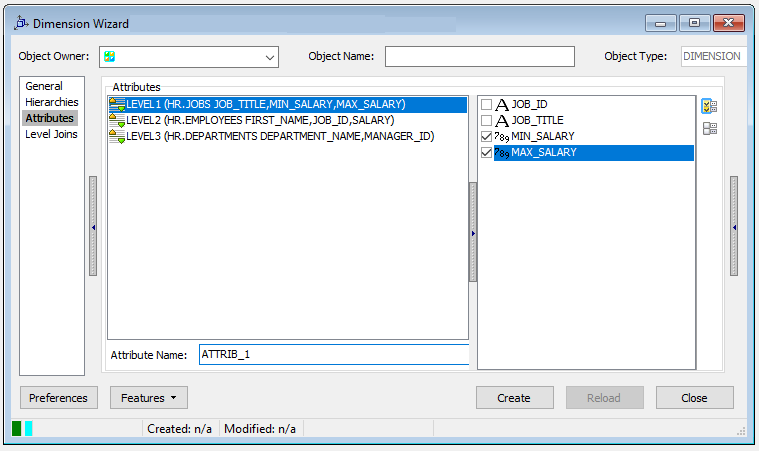Click the MAX_SALARY numeric-type icon

501,153
